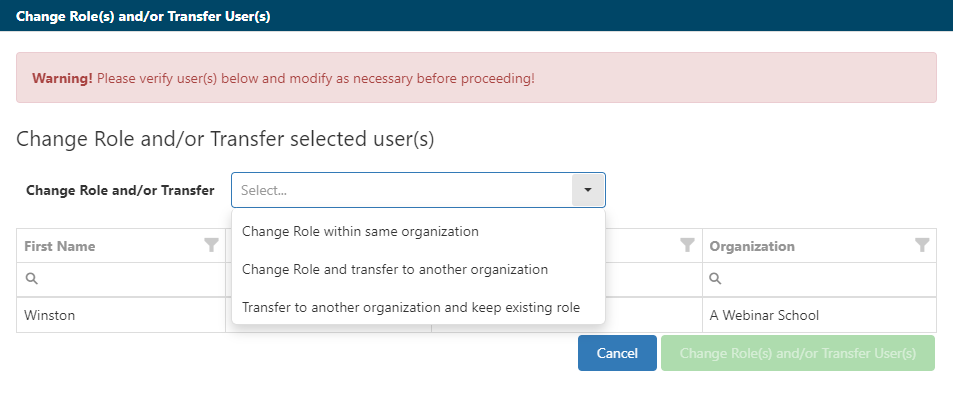Click the A Webinar School cell
The height and width of the screenshot is (406, 953).
coord(764,315)
